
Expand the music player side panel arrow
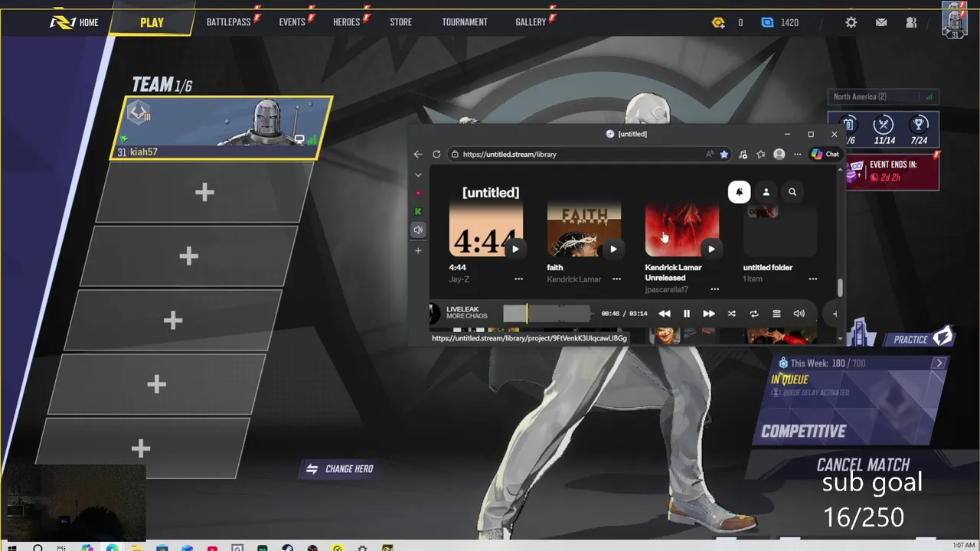pos(835,314)
